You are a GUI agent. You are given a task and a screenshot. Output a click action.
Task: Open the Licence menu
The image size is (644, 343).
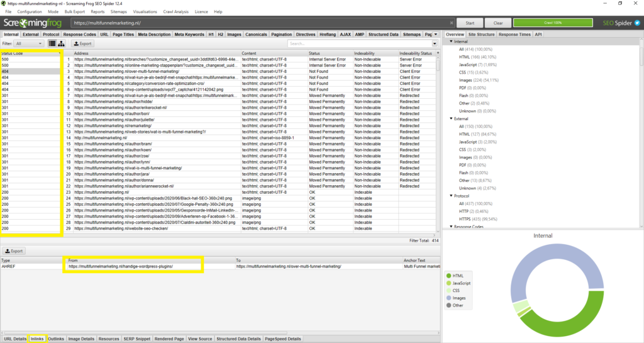[201, 12]
